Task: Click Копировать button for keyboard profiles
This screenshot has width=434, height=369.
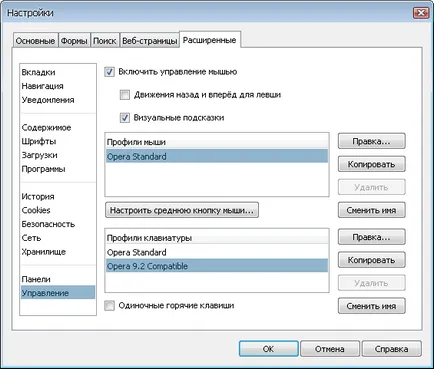Action: point(372,260)
